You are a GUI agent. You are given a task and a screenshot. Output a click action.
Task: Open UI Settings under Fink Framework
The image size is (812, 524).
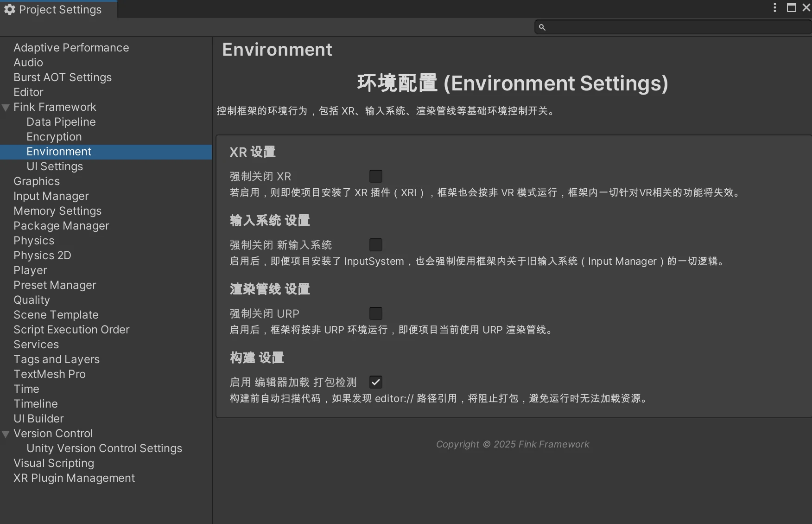[x=55, y=166]
